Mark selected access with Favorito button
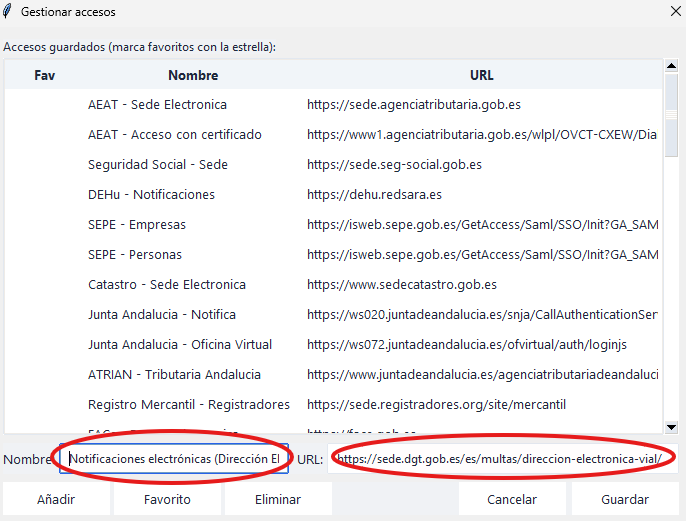This screenshot has height=521, width=686. click(x=167, y=499)
